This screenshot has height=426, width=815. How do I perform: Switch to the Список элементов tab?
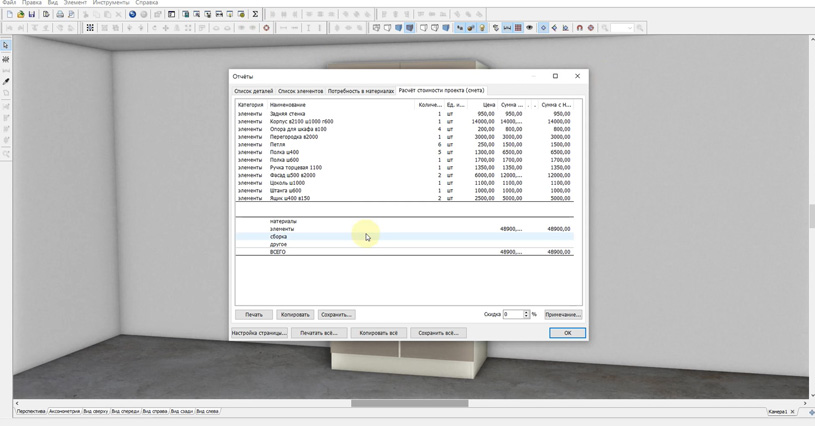[300, 91]
